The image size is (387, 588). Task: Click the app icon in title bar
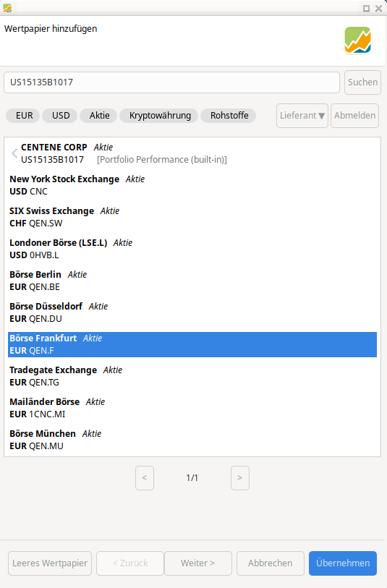pyautogui.click(x=7, y=8)
